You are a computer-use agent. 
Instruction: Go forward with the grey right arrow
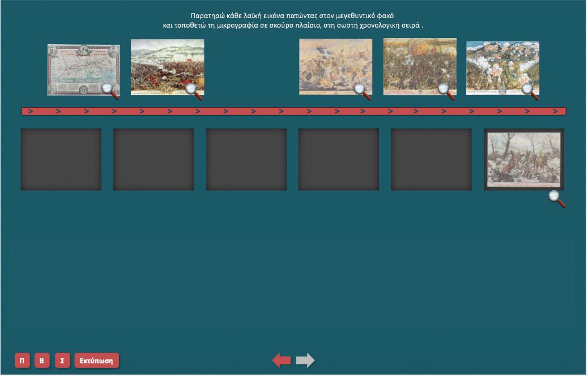tap(305, 361)
